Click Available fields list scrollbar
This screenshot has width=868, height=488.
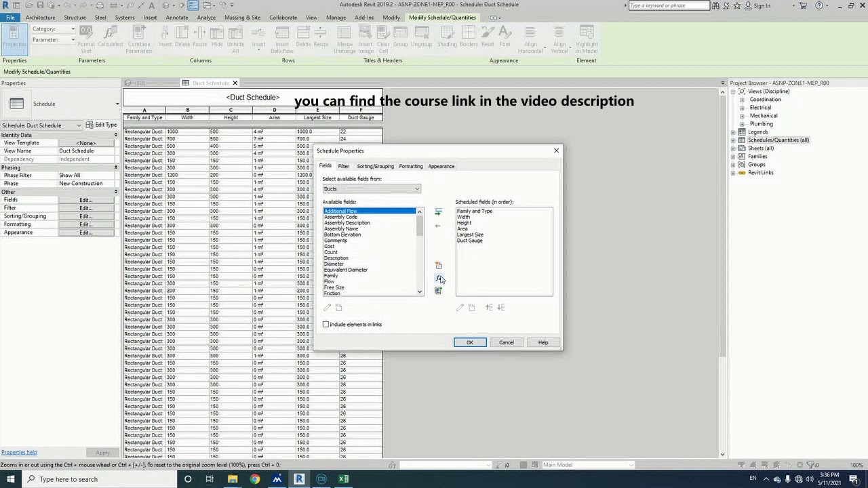[x=420, y=226]
